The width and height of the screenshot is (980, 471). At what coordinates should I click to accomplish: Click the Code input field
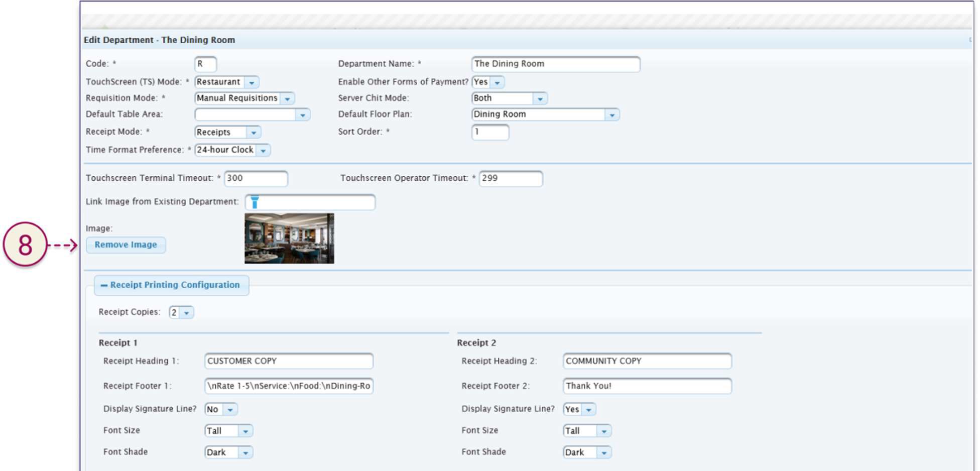click(205, 64)
